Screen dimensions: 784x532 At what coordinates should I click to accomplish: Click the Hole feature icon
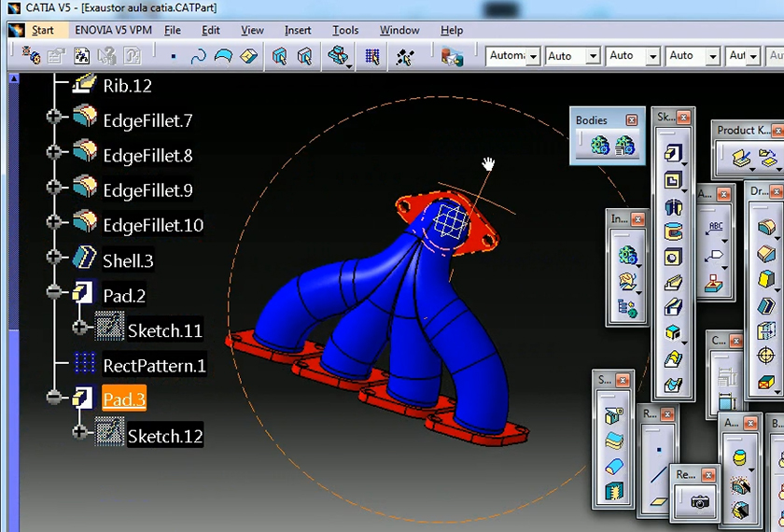672,258
